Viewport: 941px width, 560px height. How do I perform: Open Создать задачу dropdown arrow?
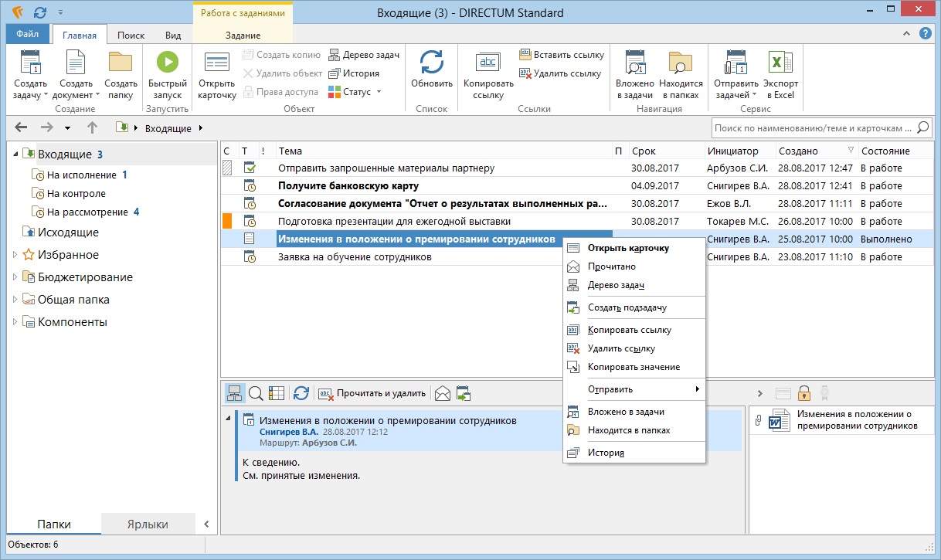(46, 96)
